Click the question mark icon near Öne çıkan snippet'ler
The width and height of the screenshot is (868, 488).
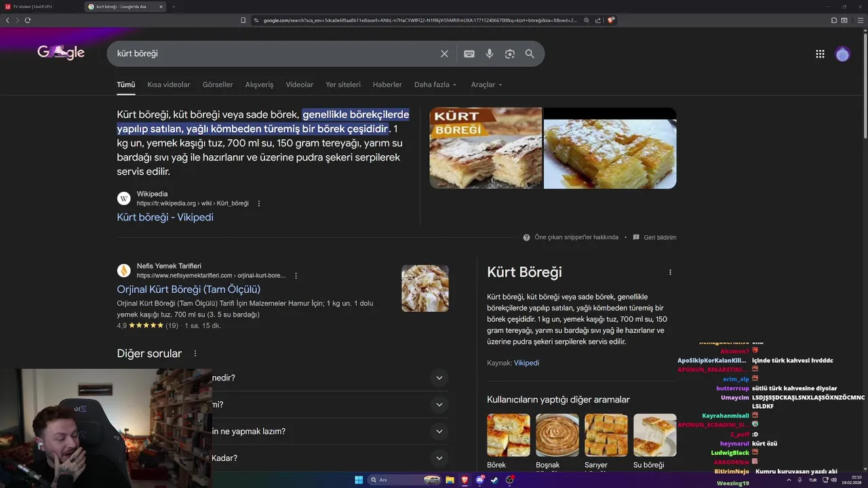[526, 237]
